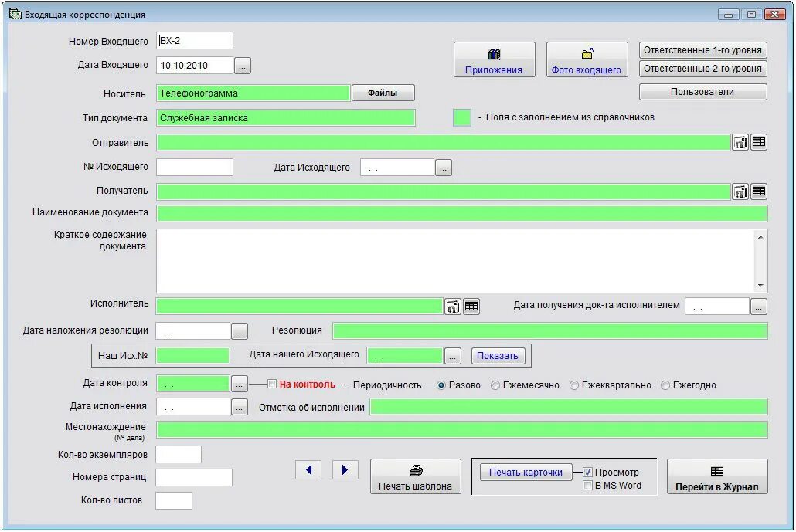796x532 pixels.
Task: Select the Ежегодно periodicity option
Action: [x=665, y=385]
